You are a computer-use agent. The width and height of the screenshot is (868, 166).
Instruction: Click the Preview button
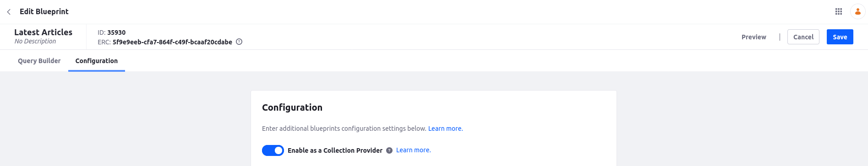(753, 37)
